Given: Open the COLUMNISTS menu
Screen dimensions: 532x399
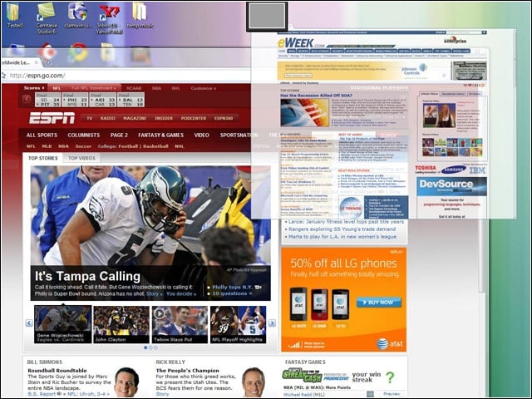Looking at the screenshot, I should pyautogui.click(x=83, y=135).
